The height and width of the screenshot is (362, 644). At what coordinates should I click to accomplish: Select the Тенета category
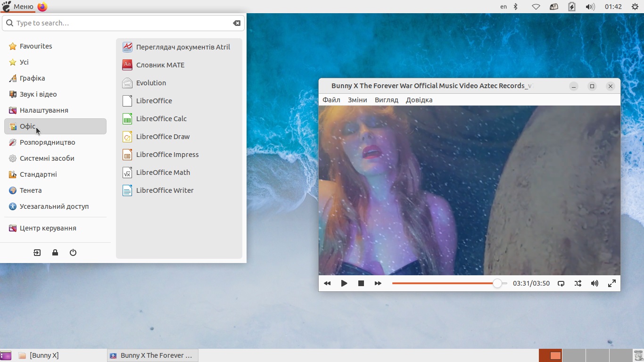click(55, 190)
